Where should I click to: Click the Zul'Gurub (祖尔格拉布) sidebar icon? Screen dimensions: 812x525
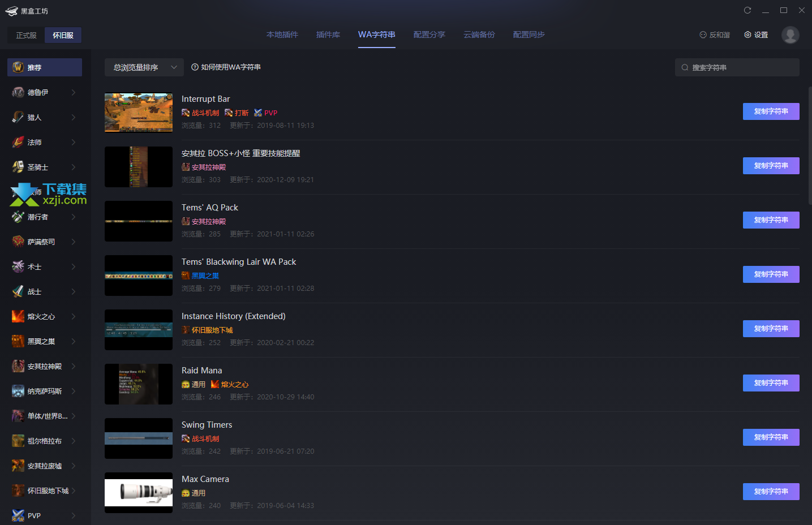coord(18,441)
